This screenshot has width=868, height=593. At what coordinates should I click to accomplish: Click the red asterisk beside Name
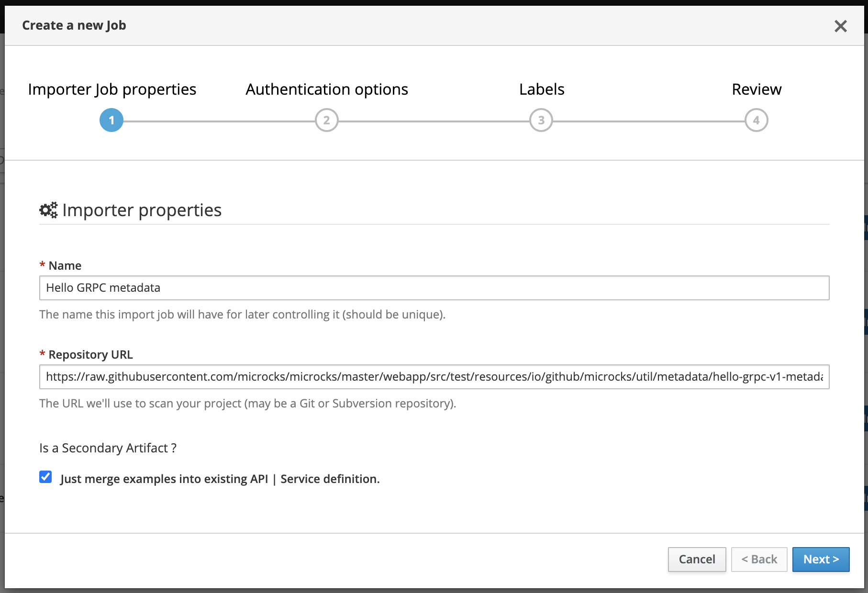42,265
